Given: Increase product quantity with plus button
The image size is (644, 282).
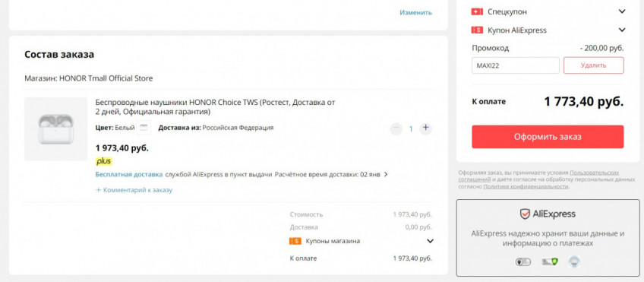Looking at the screenshot, I should (x=425, y=128).
